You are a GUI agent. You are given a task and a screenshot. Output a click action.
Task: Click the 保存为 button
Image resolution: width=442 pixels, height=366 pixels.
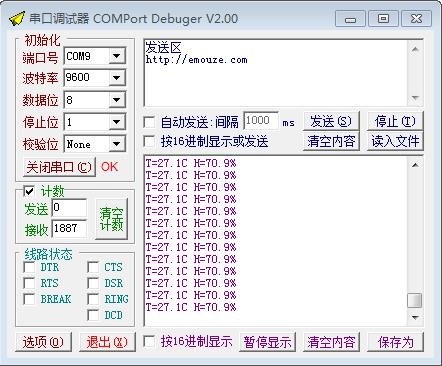pyautogui.click(x=395, y=342)
